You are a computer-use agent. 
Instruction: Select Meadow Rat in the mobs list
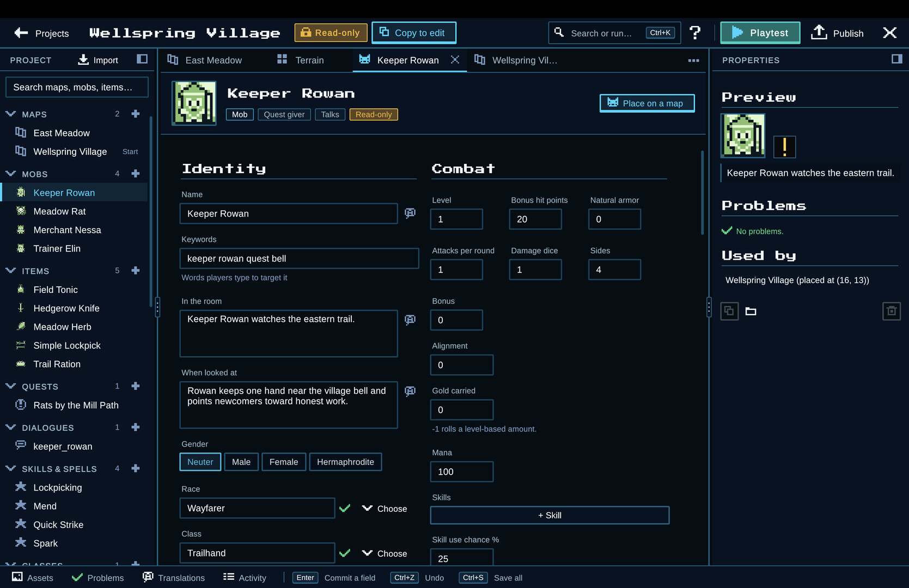pos(75,211)
